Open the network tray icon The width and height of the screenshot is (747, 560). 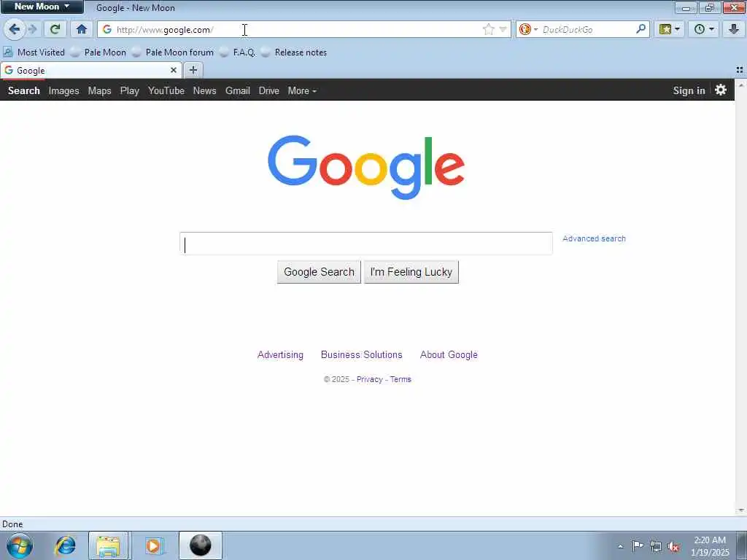click(x=656, y=547)
